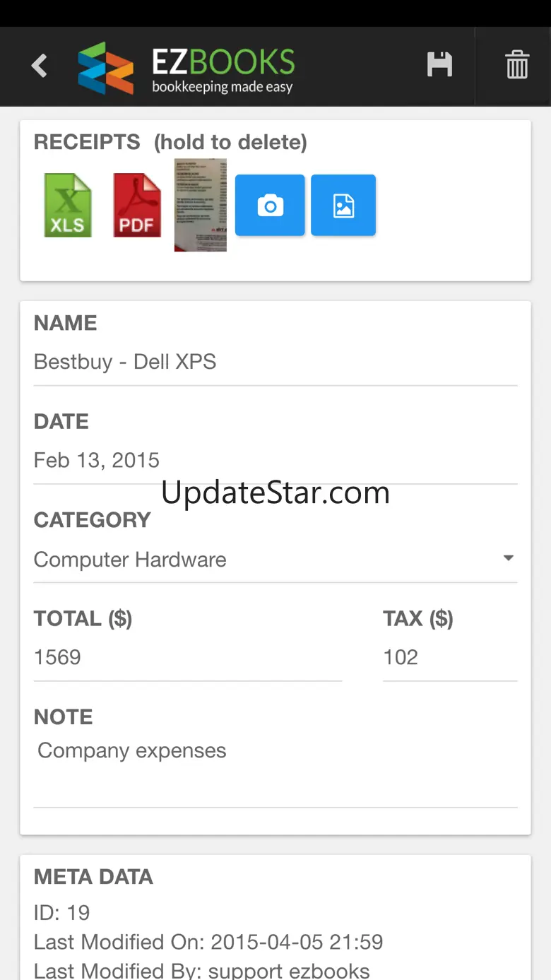
Task: Edit the Total field showing 1569
Action: 188,658
